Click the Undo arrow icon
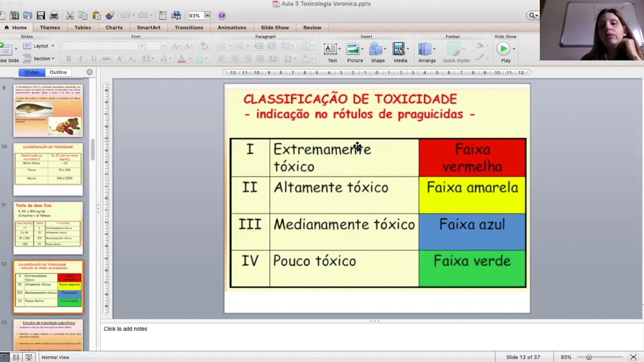Image resolution: width=644 pixels, height=362 pixels. [x=125, y=16]
